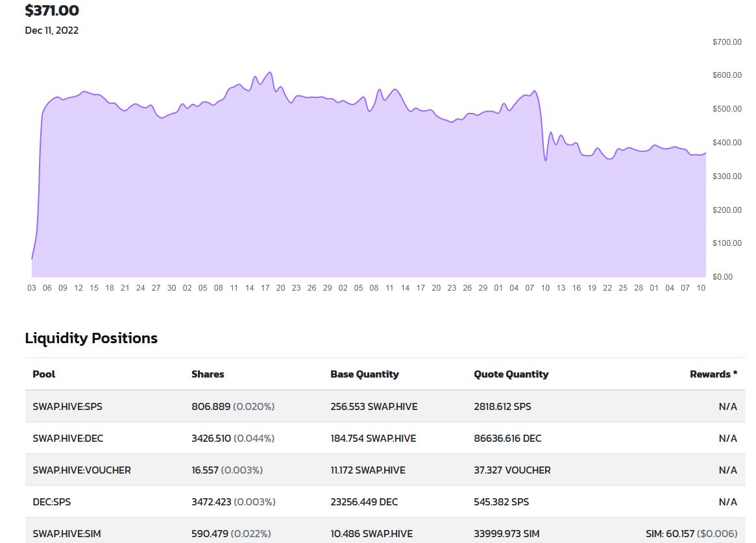Click the $200.00 y-axis label
Screen dimensions: 756x543
point(727,210)
